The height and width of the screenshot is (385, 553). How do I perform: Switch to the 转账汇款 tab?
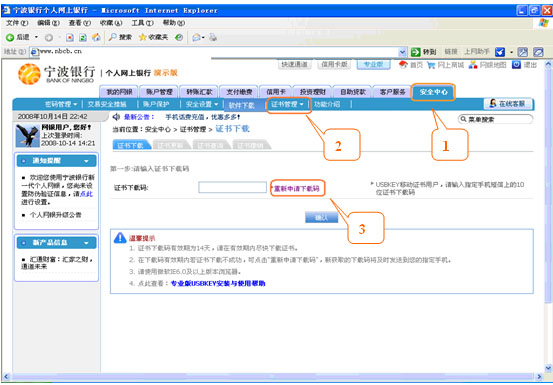[x=199, y=92]
